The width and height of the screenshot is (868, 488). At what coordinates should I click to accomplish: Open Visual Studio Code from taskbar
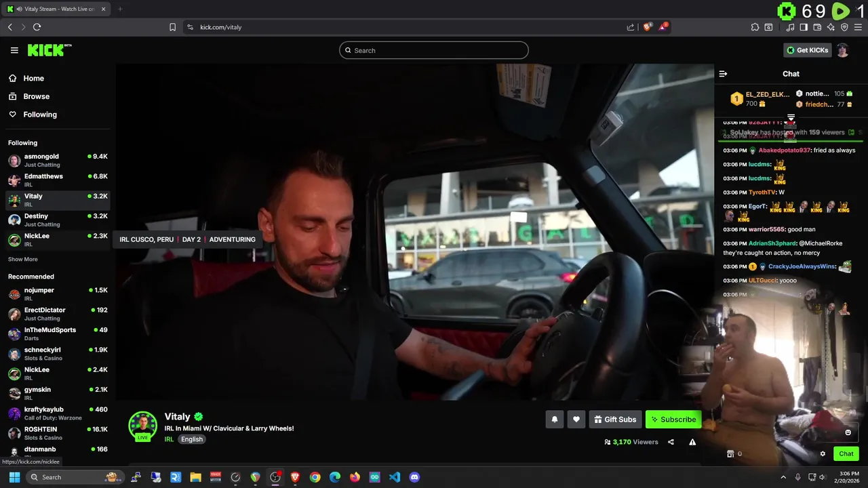395,477
